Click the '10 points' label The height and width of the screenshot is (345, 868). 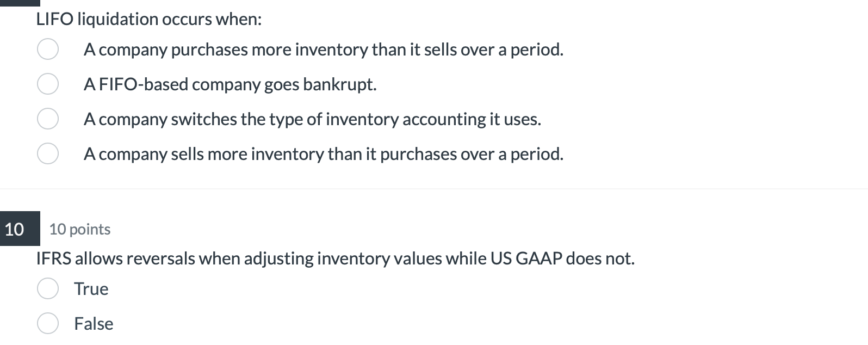point(79,229)
